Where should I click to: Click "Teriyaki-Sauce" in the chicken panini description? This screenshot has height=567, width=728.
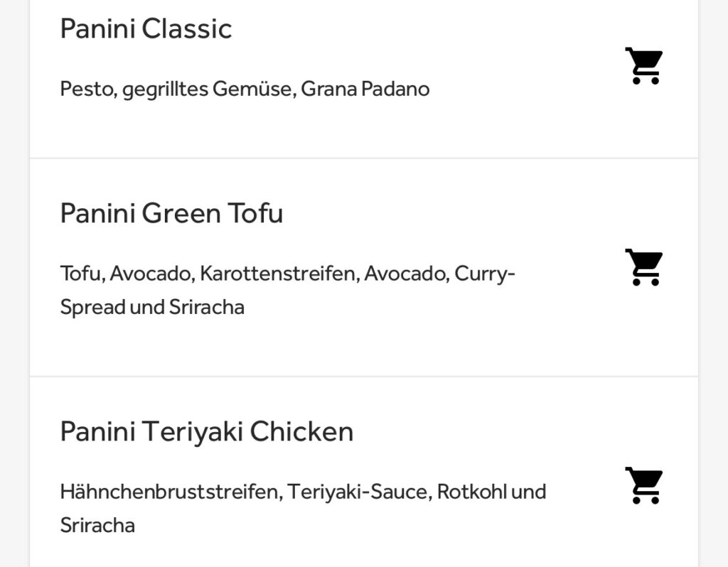359,492
